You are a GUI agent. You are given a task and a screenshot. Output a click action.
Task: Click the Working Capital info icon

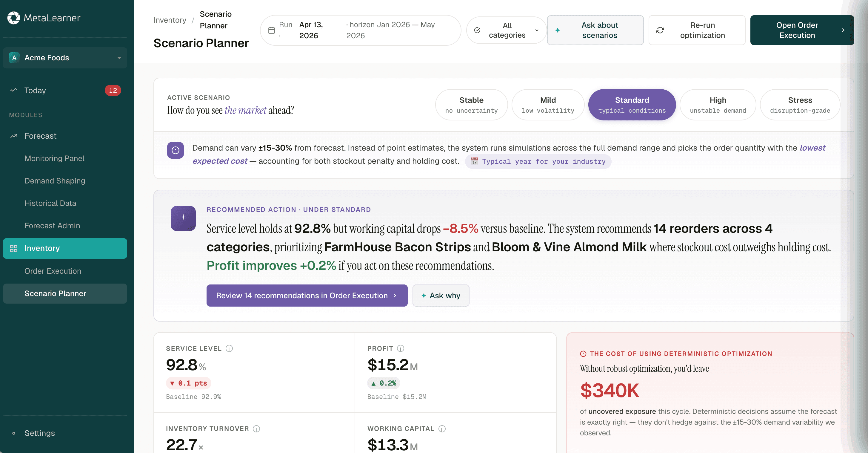pos(442,429)
